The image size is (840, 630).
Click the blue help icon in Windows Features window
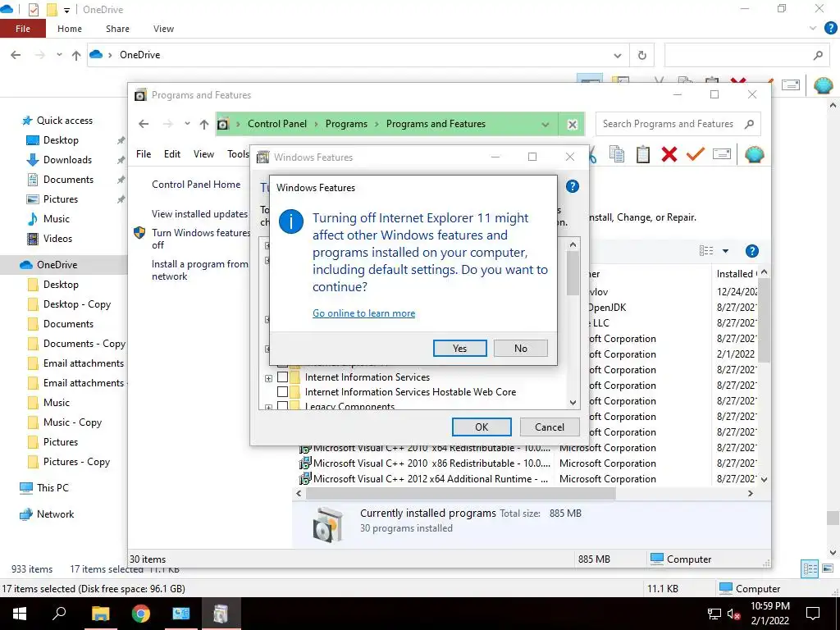pyautogui.click(x=572, y=186)
